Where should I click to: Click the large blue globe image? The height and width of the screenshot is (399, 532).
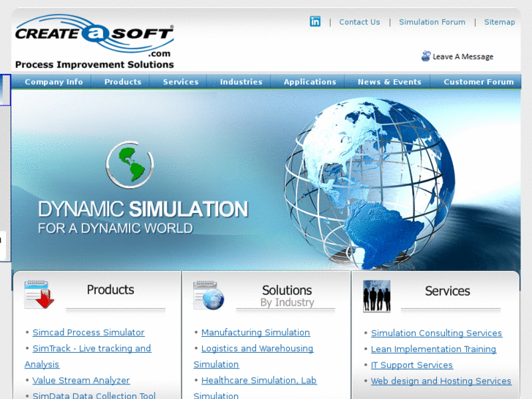(370, 183)
